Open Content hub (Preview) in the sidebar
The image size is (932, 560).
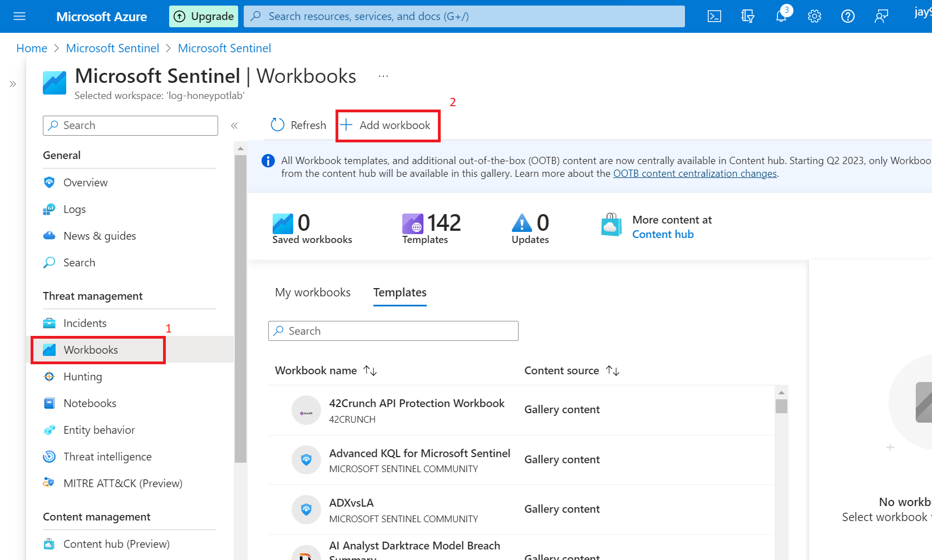point(116,544)
